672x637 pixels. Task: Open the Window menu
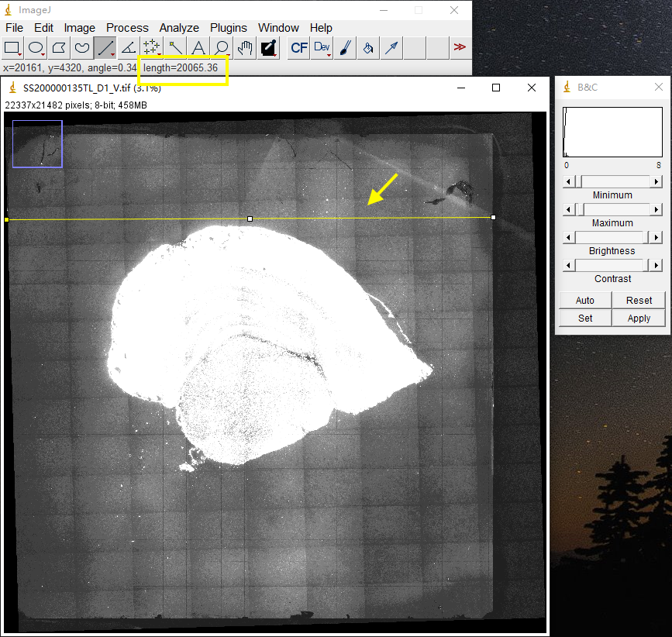(x=278, y=28)
